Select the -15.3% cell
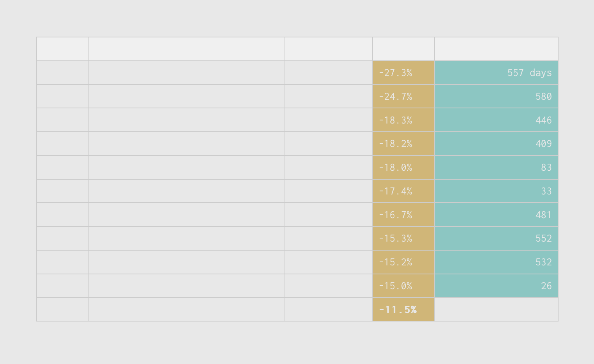 (403, 239)
